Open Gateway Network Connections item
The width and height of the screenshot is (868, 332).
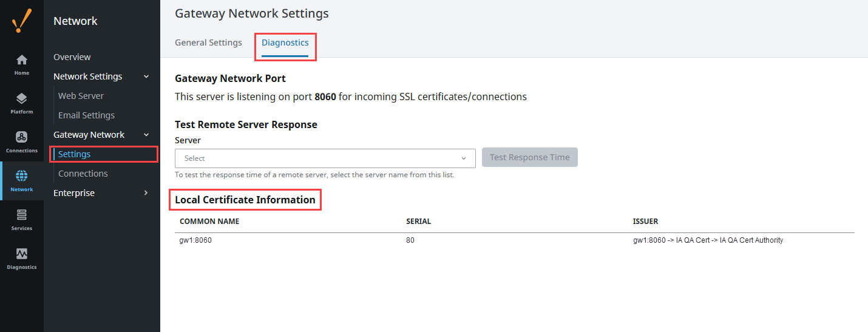[x=83, y=174]
